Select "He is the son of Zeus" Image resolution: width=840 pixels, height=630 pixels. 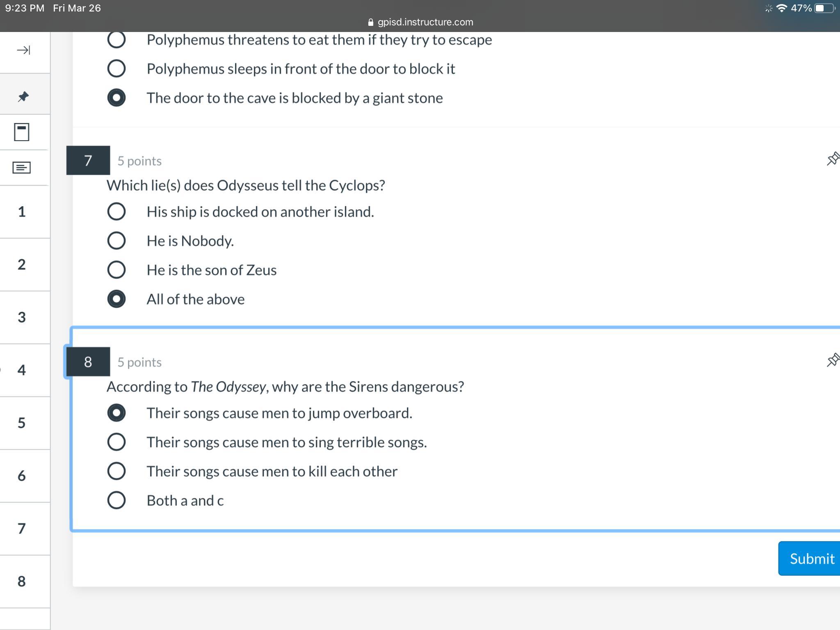[x=116, y=270]
